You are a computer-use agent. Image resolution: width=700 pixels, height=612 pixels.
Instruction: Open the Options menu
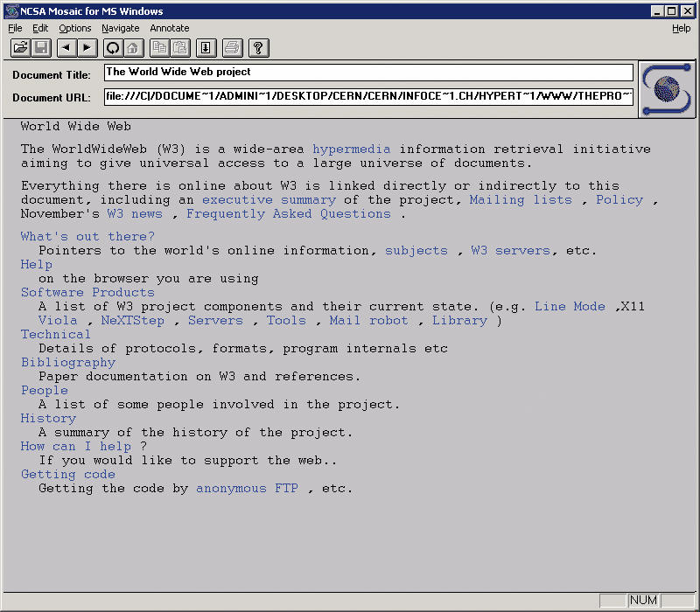point(75,28)
